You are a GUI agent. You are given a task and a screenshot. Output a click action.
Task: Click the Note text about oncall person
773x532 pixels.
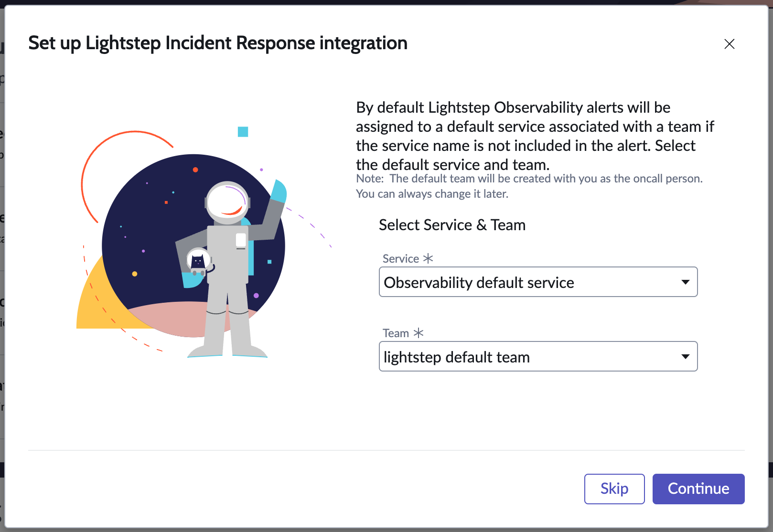(529, 186)
